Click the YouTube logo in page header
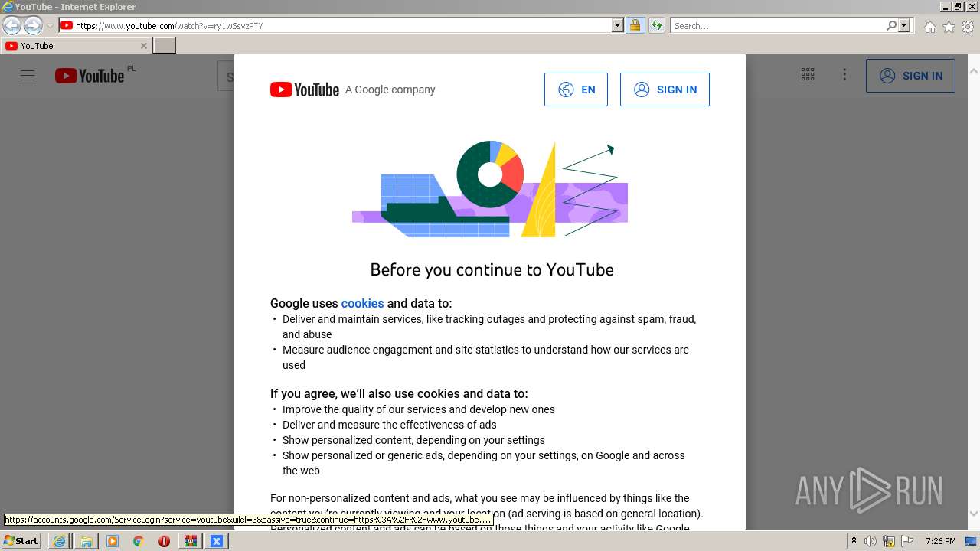The width and height of the screenshot is (980, 551). (90, 76)
